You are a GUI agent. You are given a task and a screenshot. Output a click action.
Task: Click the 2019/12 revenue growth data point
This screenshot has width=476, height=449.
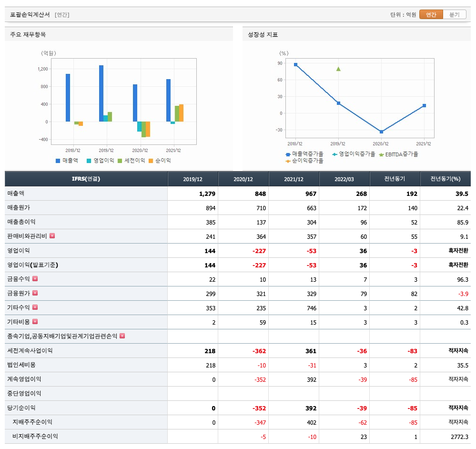(x=338, y=103)
